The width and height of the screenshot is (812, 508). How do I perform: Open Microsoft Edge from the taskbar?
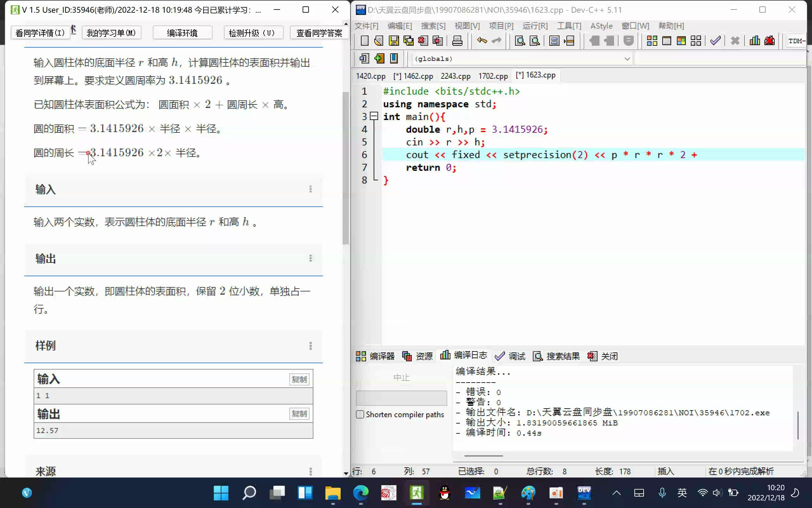tap(361, 493)
